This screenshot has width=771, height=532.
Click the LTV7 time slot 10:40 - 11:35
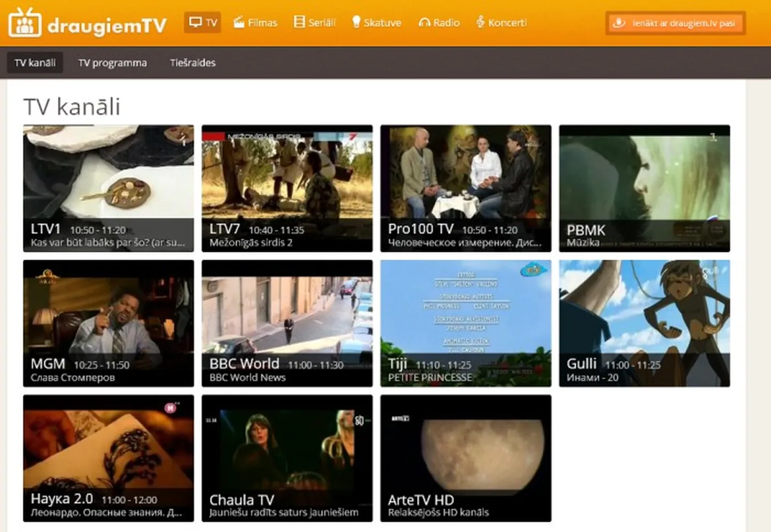coord(276,230)
